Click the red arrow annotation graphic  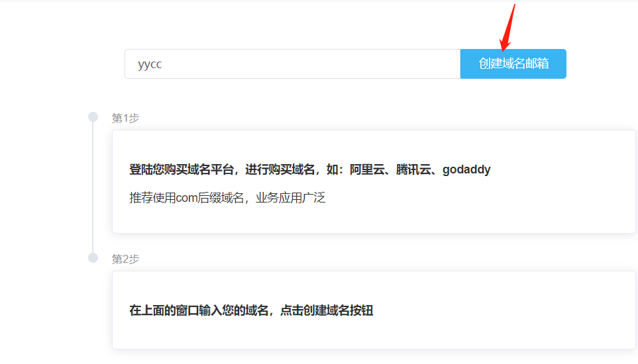(x=507, y=28)
